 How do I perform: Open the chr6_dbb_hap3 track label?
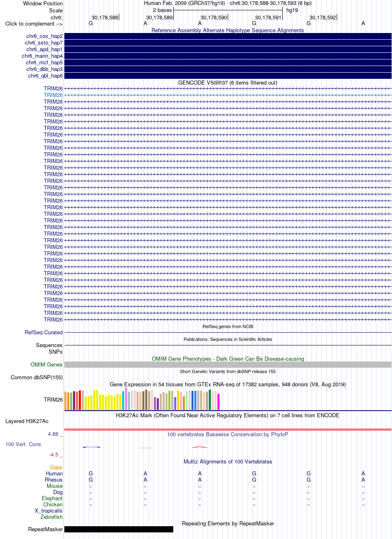pos(45,69)
